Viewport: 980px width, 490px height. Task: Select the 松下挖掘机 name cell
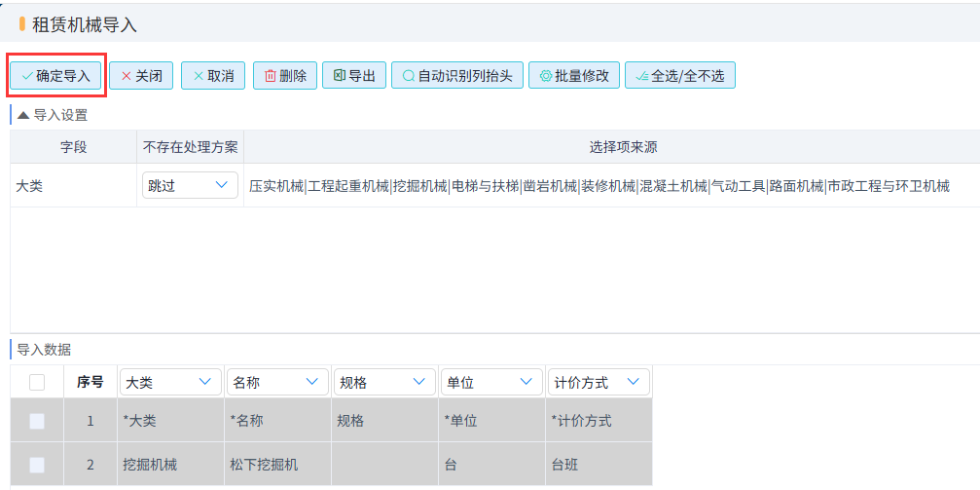277,465
